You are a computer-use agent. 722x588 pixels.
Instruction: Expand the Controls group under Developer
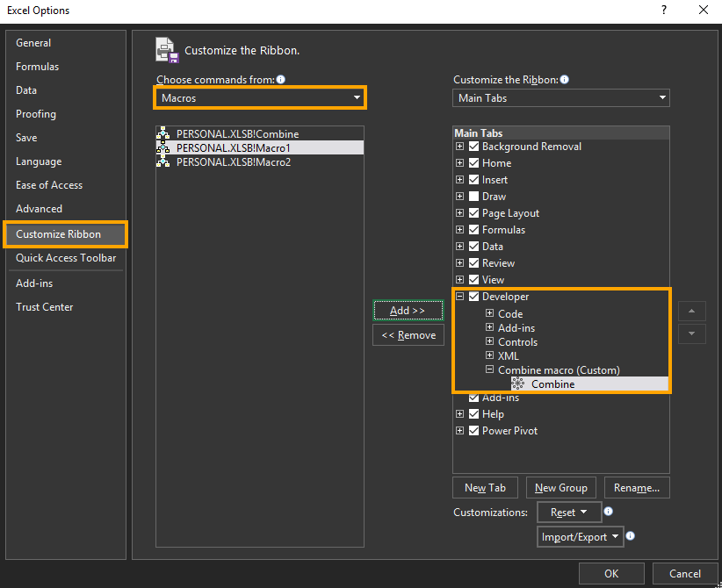pyautogui.click(x=489, y=341)
